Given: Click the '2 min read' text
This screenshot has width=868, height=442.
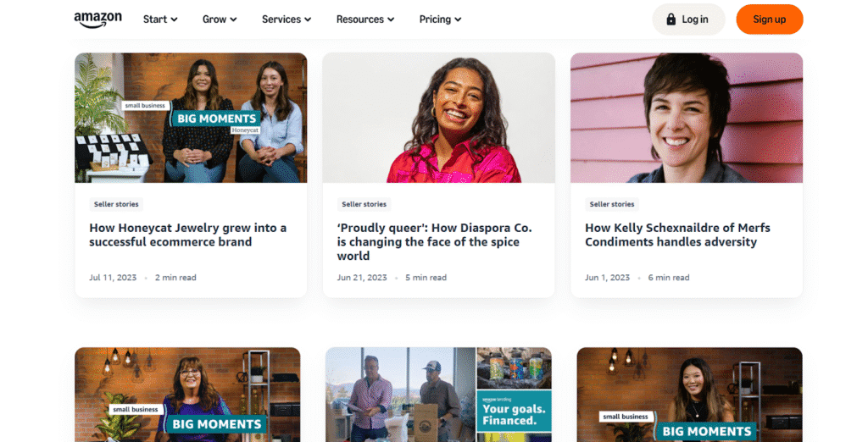Looking at the screenshot, I should click(x=175, y=278).
